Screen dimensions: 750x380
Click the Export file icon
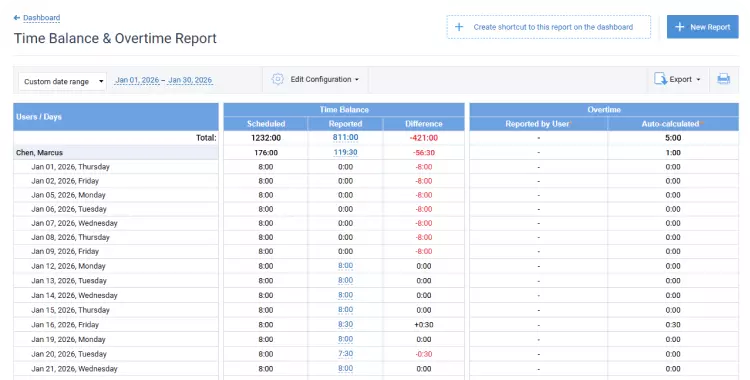tap(661, 79)
